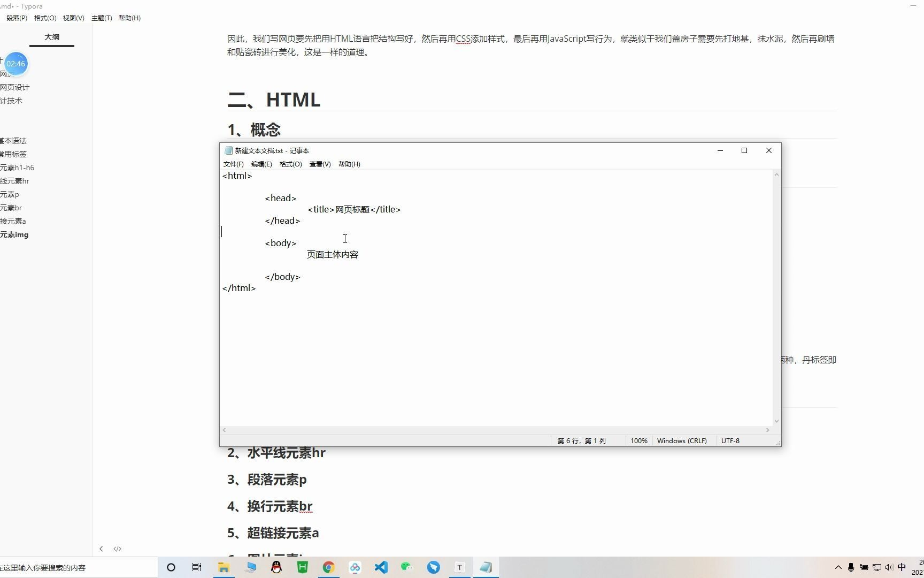Open Typora 帮助(H) menu

click(x=129, y=18)
